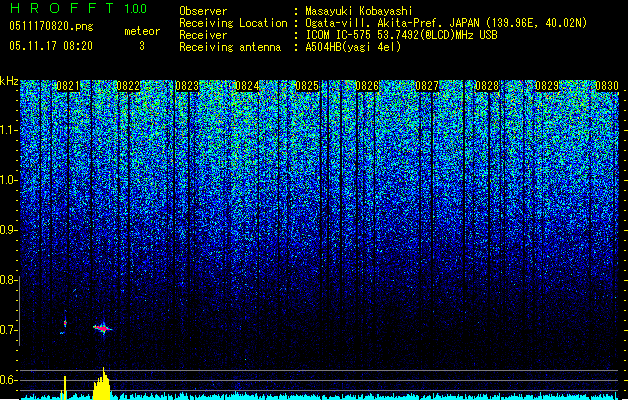Click the 0829 time marker
The image size is (629, 400).
(x=547, y=86)
